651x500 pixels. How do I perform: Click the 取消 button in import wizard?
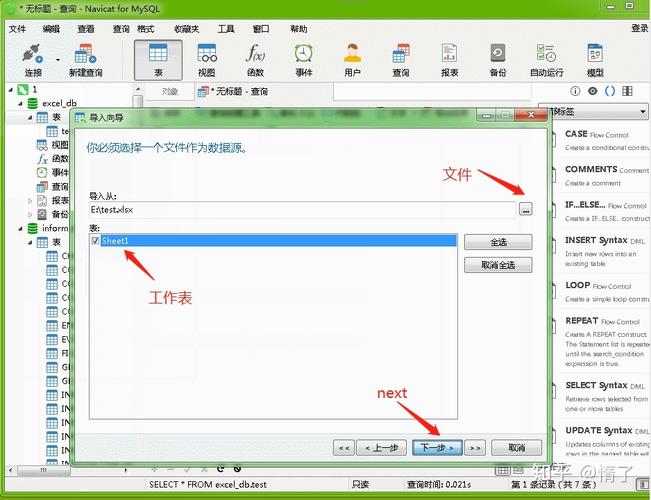pyautogui.click(x=516, y=448)
